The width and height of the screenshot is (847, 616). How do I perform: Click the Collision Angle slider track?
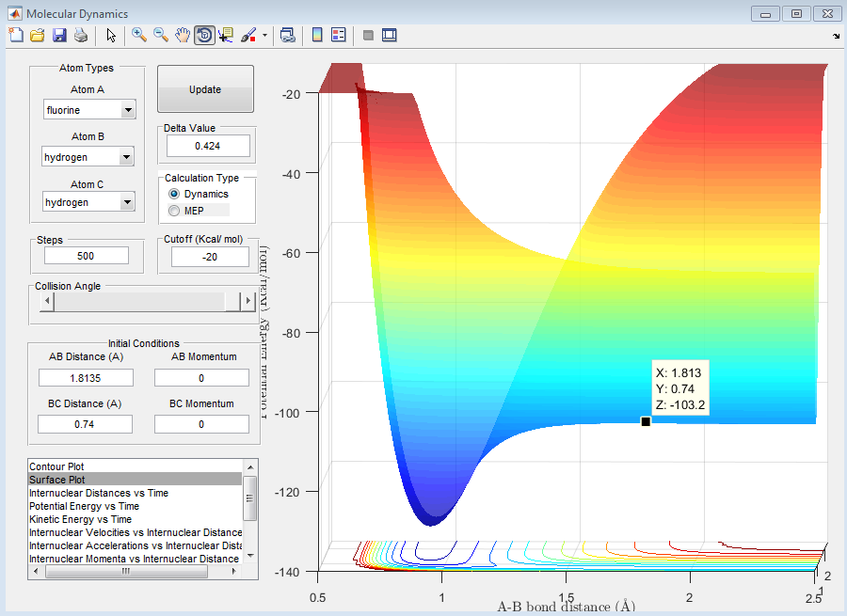pyautogui.click(x=141, y=301)
